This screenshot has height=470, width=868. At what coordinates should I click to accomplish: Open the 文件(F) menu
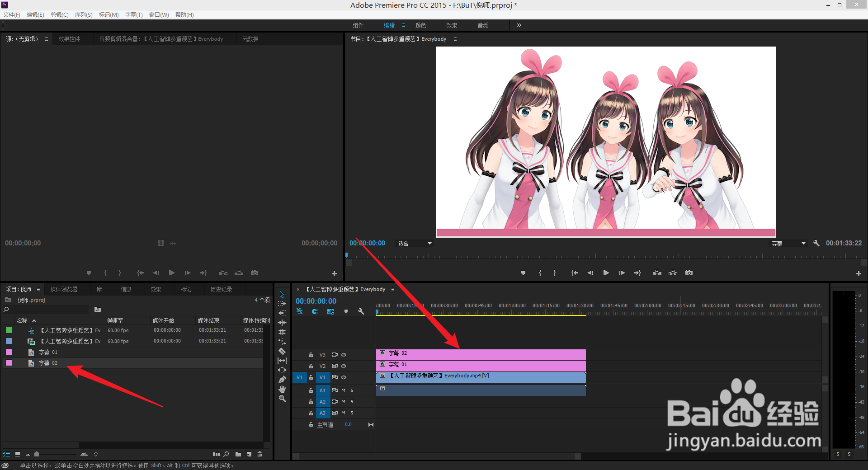(12, 15)
